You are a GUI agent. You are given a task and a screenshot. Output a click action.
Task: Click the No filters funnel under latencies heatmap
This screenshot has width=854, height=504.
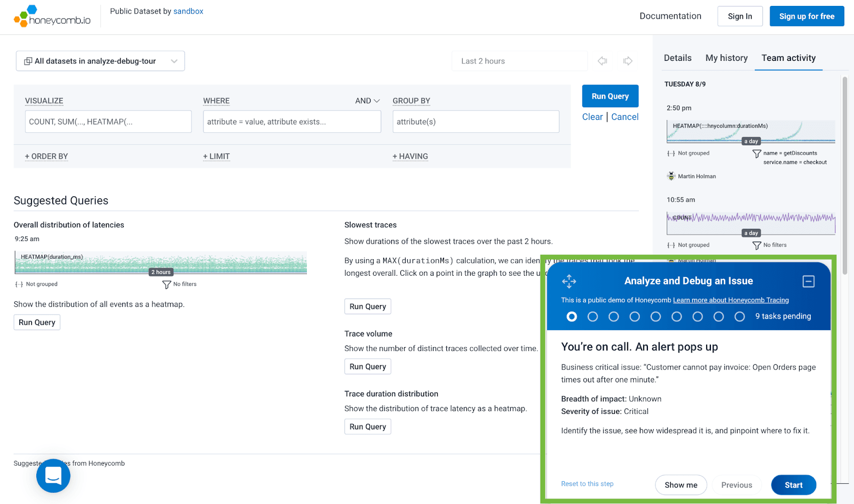coord(167,285)
